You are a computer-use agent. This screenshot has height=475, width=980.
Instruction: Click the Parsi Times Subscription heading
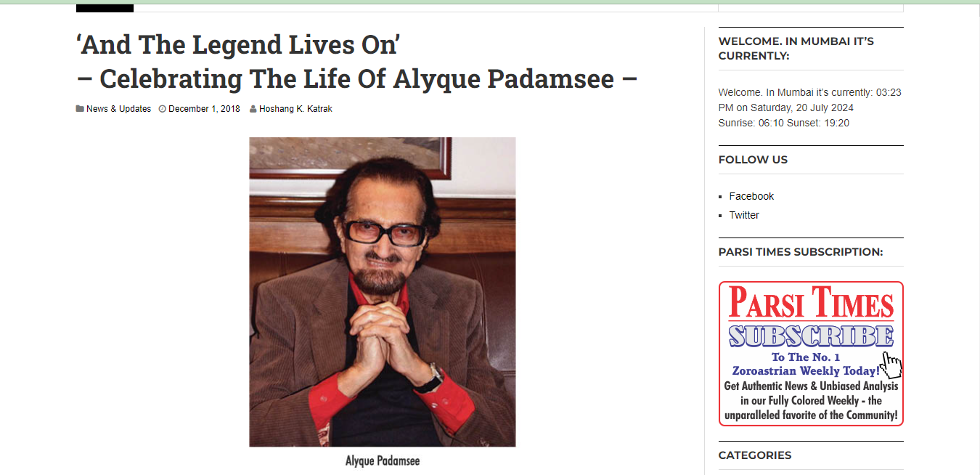click(x=800, y=252)
